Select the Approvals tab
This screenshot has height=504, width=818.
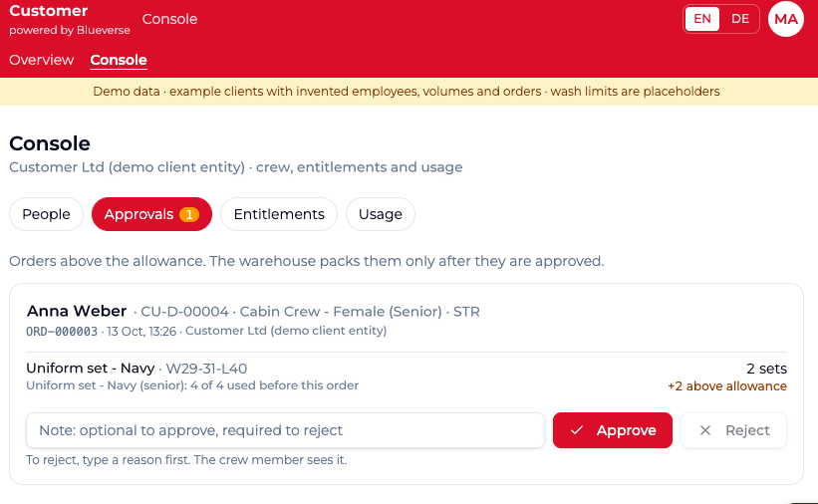(151, 214)
